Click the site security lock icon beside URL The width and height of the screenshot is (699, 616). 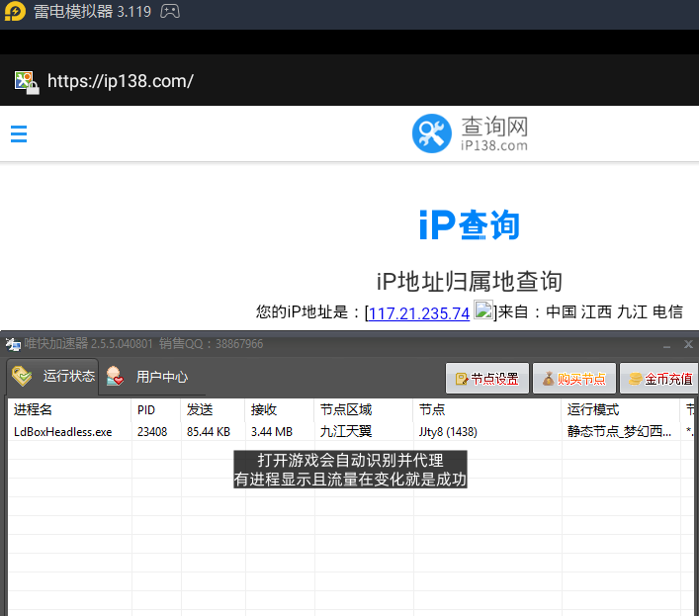(x=27, y=82)
